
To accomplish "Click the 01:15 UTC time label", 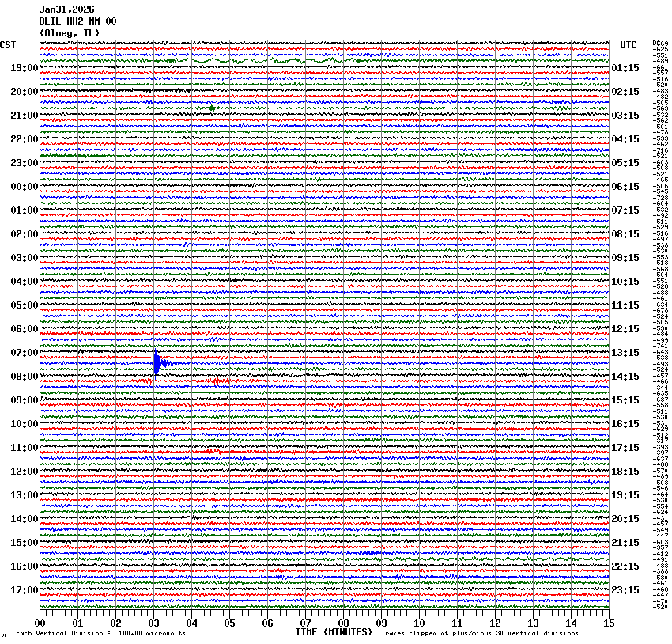I will pyautogui.click(x=625, y=68).
